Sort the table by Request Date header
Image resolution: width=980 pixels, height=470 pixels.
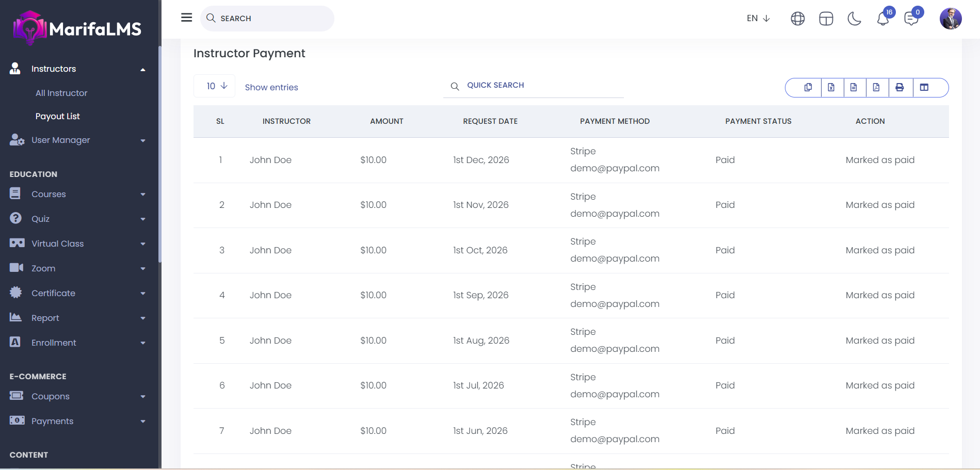(x=490, y=121)
